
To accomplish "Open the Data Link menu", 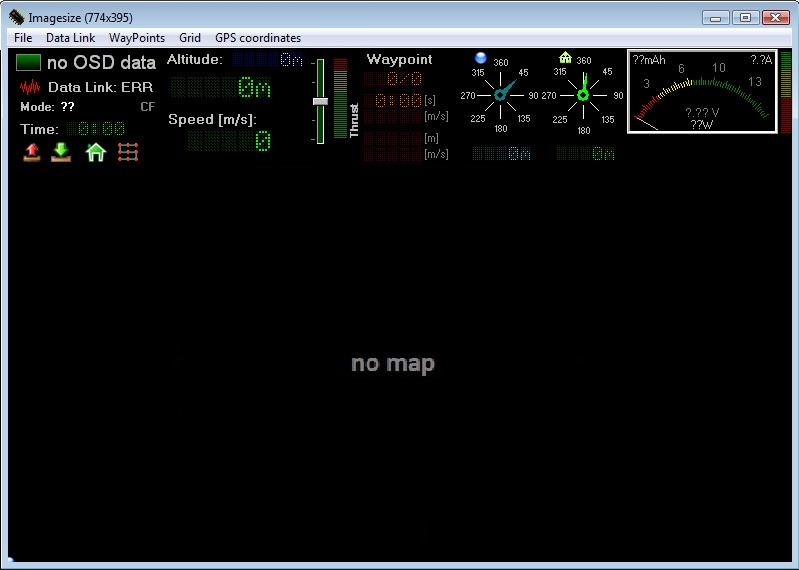I will [70, 38].
